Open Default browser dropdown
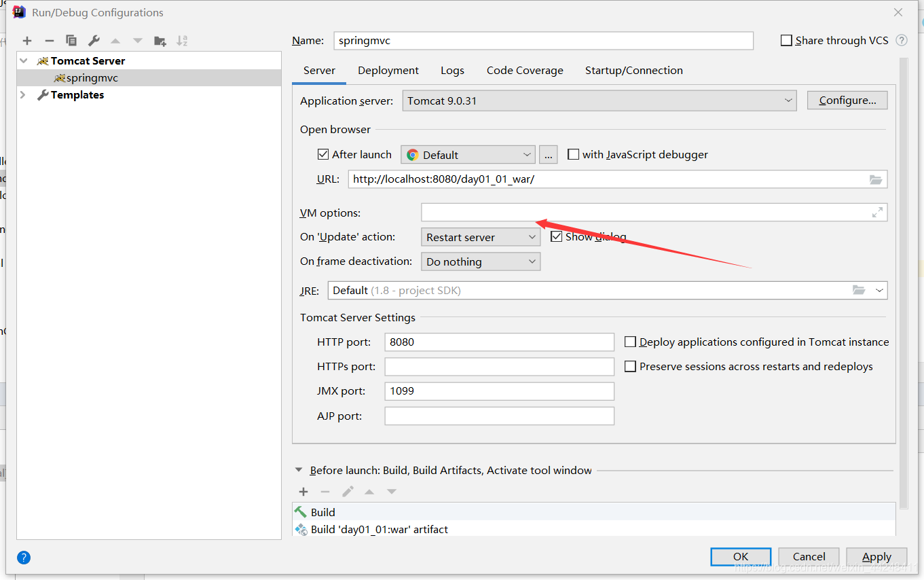Screen dimensions: 924x580 (468, 155)
